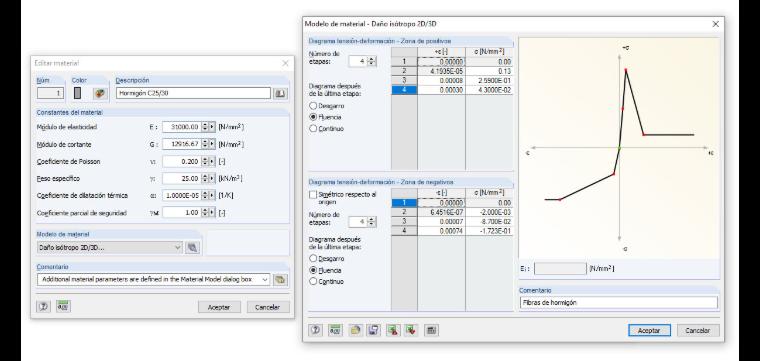Click units and decimals icon in Editar material
Screen dimensions: 760x361
click(x=63, y=306)
